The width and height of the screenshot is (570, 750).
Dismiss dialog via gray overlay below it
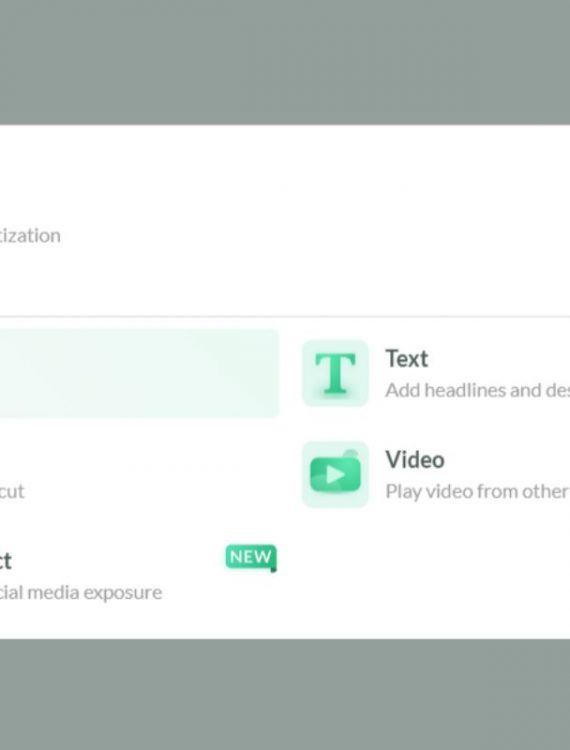click(285, 695)
